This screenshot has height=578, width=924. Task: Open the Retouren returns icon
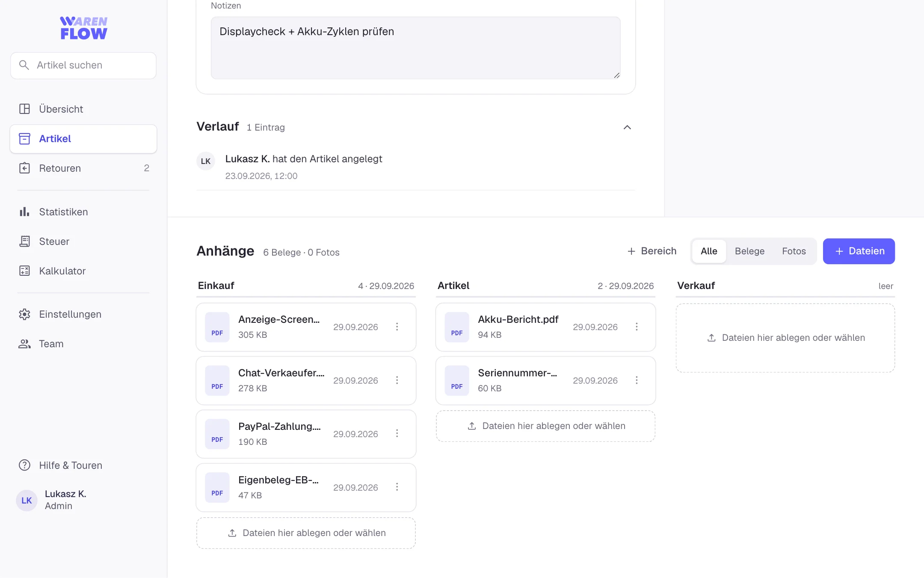[x=24, y=168]
